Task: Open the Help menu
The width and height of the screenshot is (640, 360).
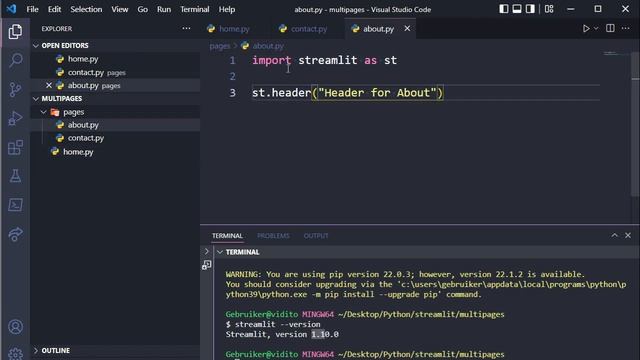Action: tap(227, 9)
